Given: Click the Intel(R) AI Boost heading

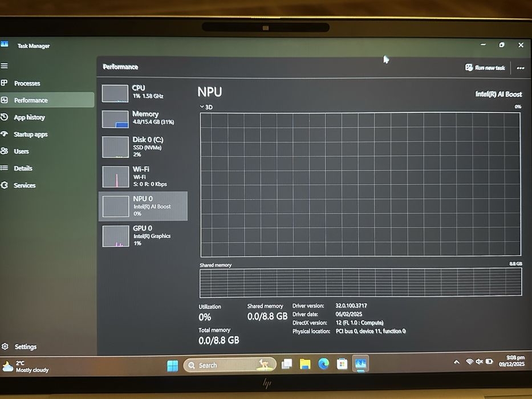Looking at the screenshot, I should [x=498, y=94].
